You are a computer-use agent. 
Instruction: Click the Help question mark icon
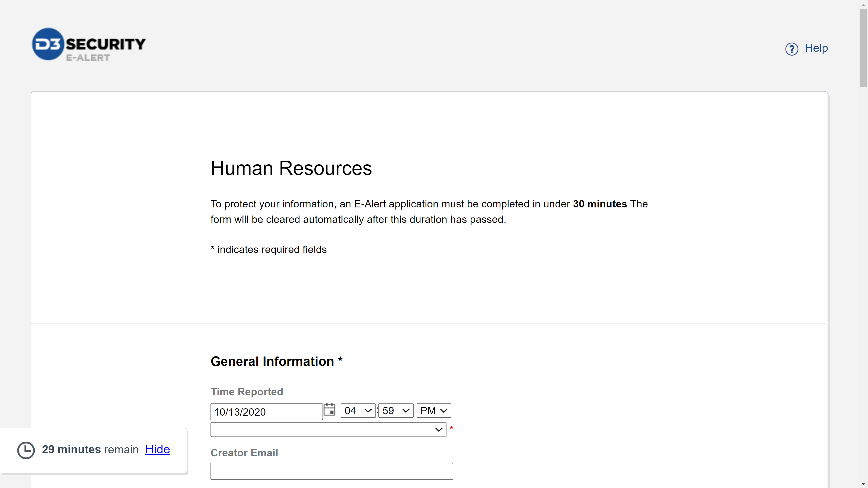[x=792, y=49]
